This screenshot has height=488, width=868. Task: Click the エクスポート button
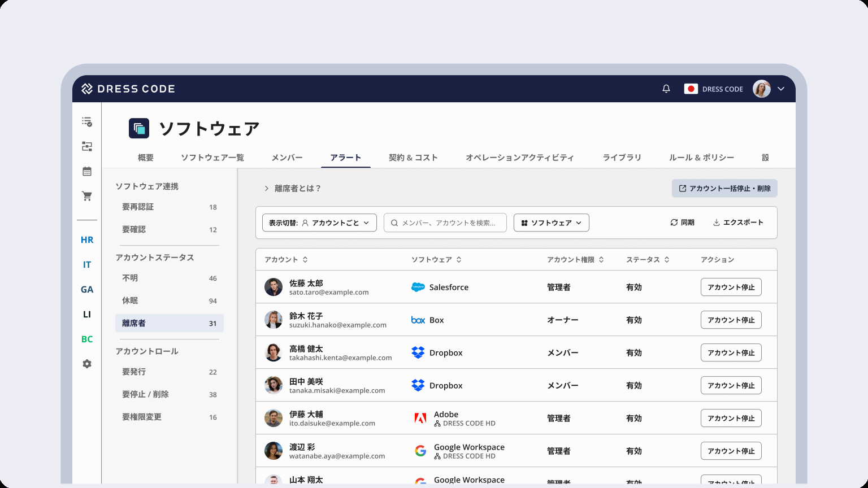738,223
